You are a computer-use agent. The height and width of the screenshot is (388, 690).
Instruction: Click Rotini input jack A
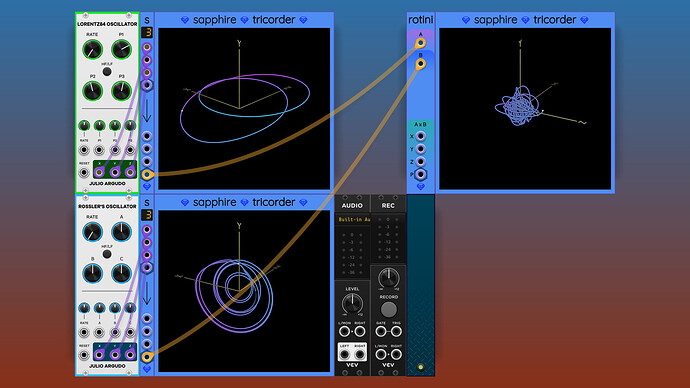point(420,43)
